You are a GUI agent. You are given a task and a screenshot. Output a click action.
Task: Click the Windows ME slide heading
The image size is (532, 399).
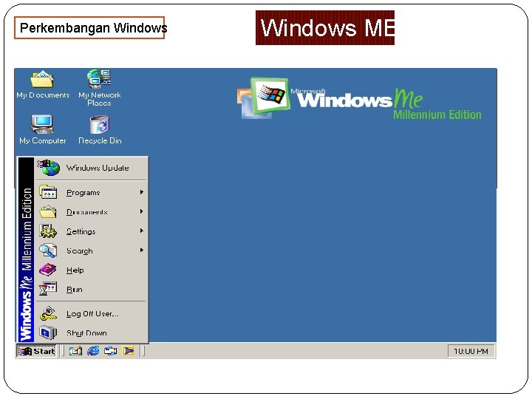(325, 27)
